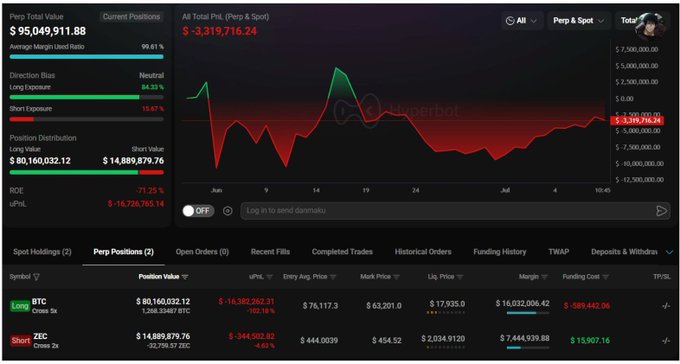680x364 pixels.
Task: Click the Current Positions button
Action: coord(131,17)
